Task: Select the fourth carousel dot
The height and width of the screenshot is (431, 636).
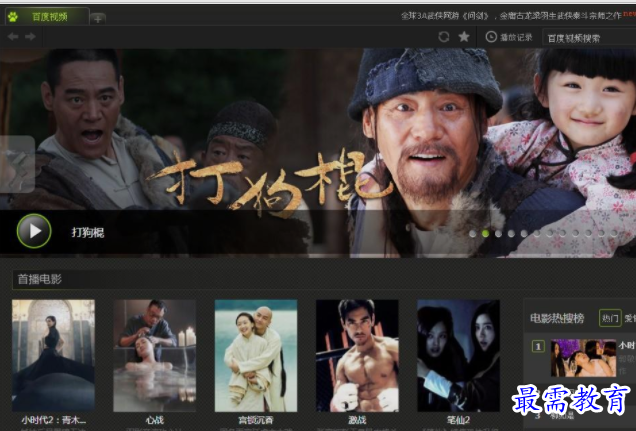Action: [511, 234]
